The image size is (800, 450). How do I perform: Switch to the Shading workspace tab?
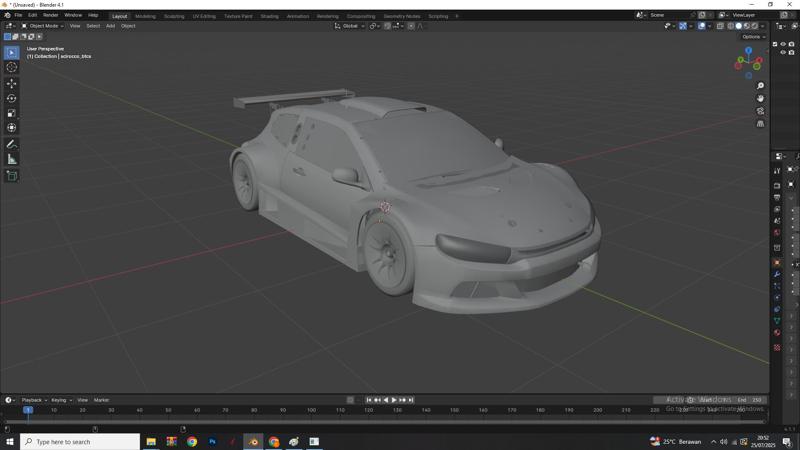point(269,16)
